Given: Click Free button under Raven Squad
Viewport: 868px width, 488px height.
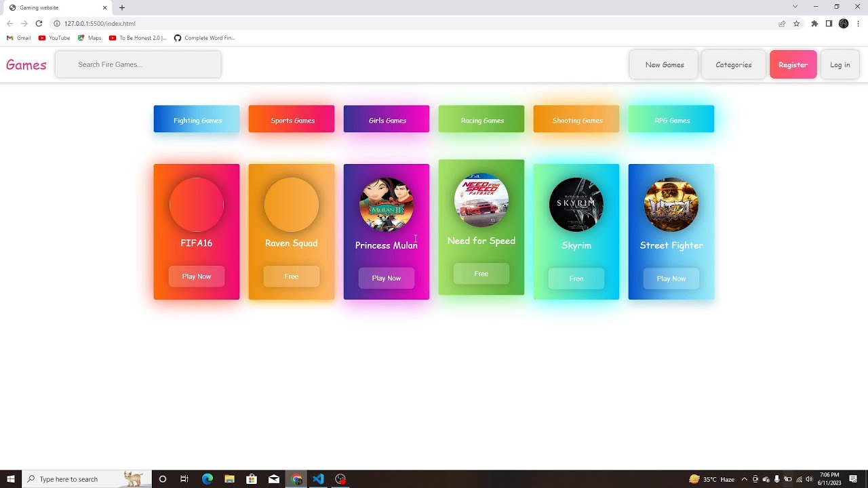Looking at the screenshot, I should tap(292, 277).
